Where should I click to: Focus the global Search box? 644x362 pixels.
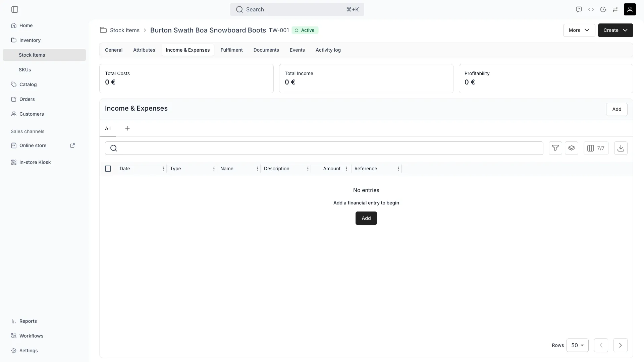[297, 9]
